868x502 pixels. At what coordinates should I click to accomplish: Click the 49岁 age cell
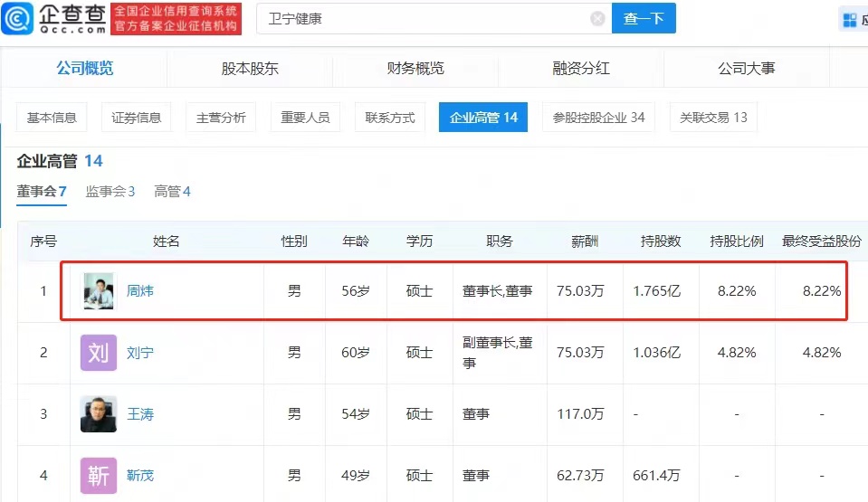pos(356,476)
